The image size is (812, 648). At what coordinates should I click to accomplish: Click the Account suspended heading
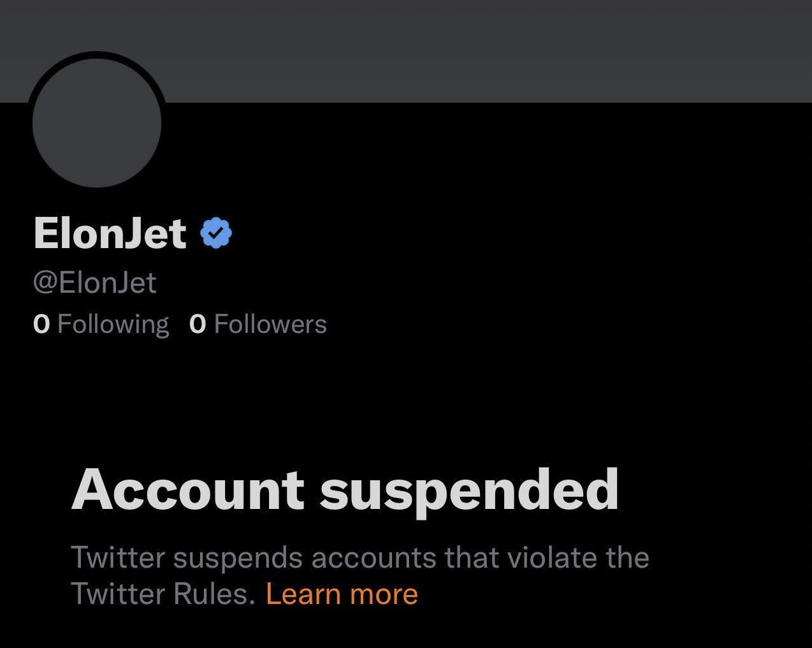[345, 490]
